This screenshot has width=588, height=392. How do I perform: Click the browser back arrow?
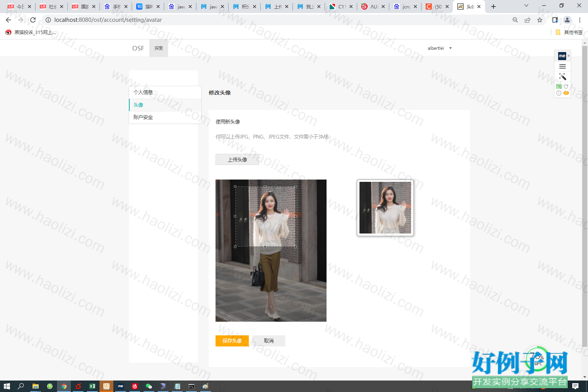(8, 20)
